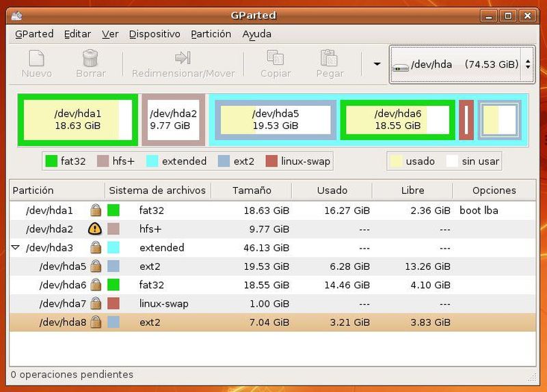Click the lock icon beside /dev/hda1
This screenshot has width=547, height=392.
96,211
